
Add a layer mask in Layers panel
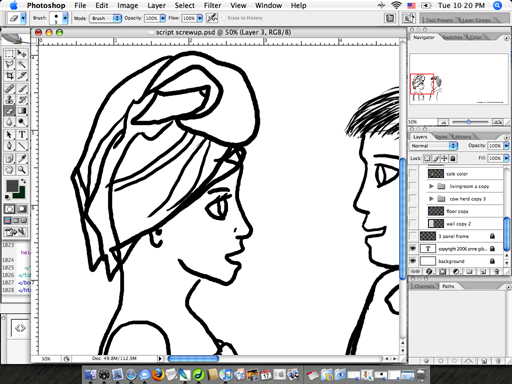(x=443, y=272)
